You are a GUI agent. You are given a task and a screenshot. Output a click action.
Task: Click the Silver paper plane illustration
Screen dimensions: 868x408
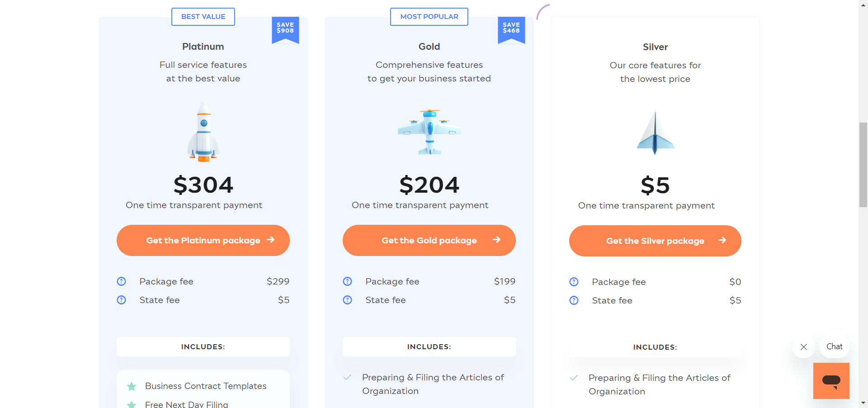pyautogui.click(x=655, y=133)
